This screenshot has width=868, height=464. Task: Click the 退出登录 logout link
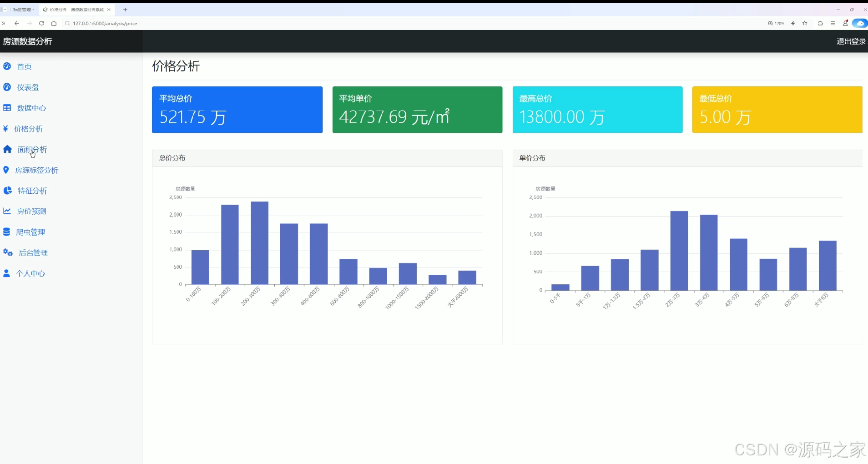(x=851, y=41)
